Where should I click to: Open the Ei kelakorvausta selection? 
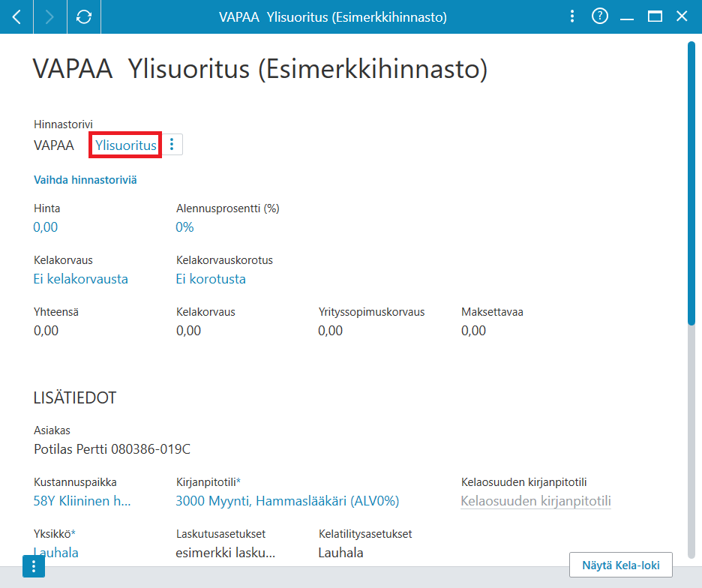click(x=81, y=279)
